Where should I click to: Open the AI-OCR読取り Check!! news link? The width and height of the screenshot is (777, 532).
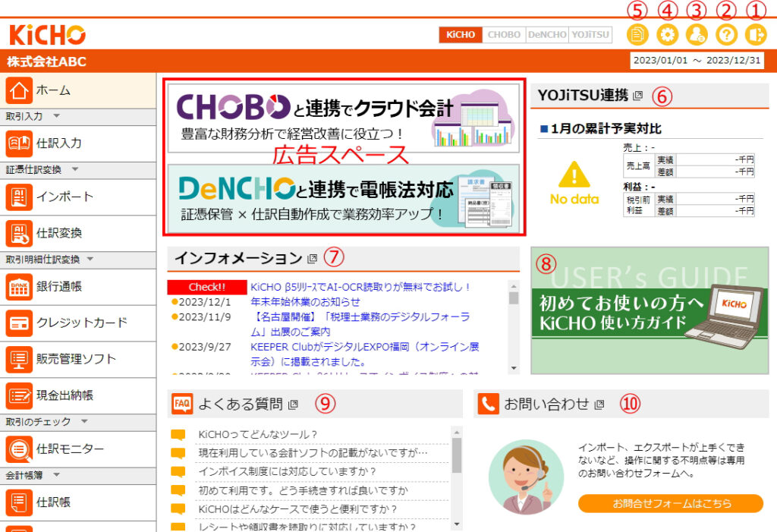(x=360, y=287)
